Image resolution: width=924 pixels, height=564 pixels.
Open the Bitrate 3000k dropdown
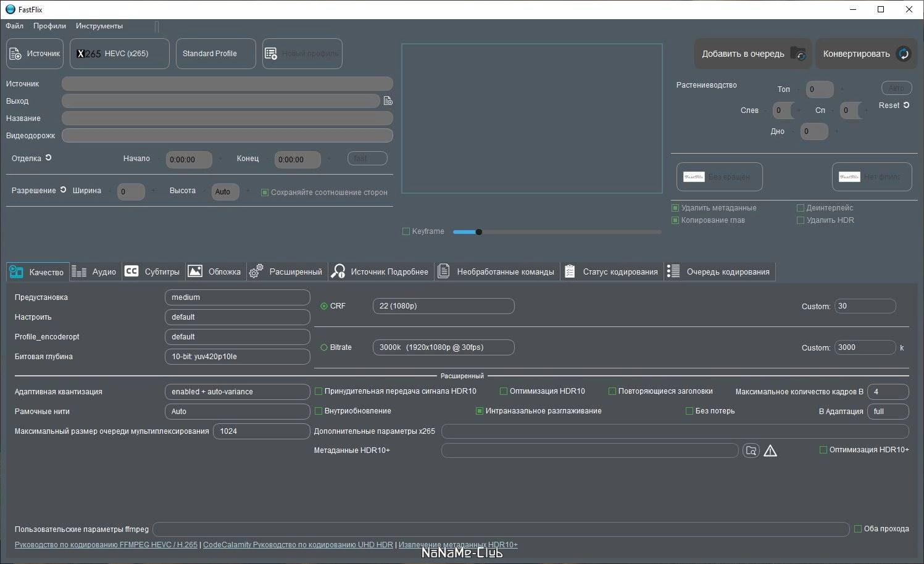coord(444,347)
